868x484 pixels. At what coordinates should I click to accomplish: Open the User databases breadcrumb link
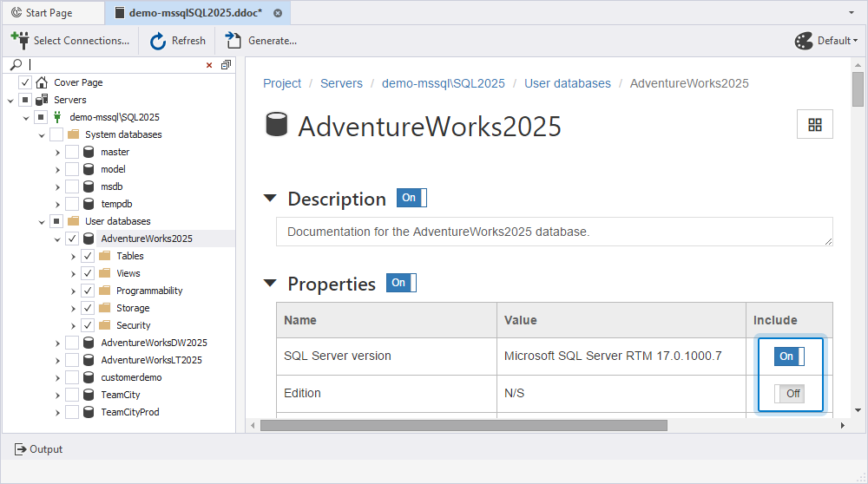coord(568,83)
